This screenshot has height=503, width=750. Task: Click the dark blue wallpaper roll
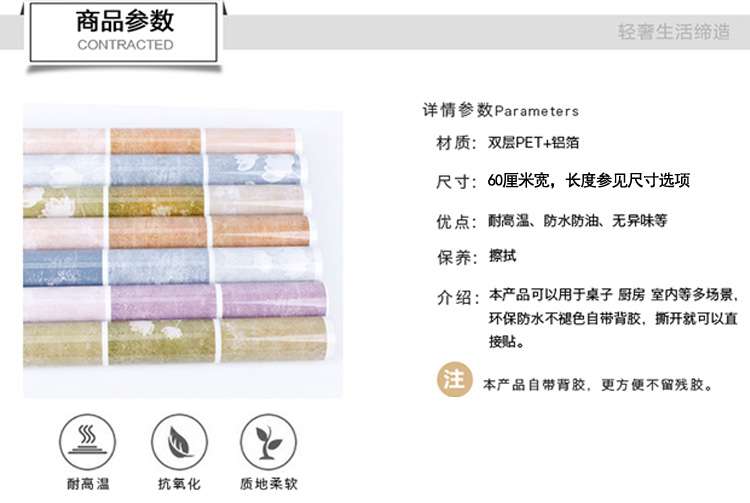pyautogui.click(x=172, y=266)
